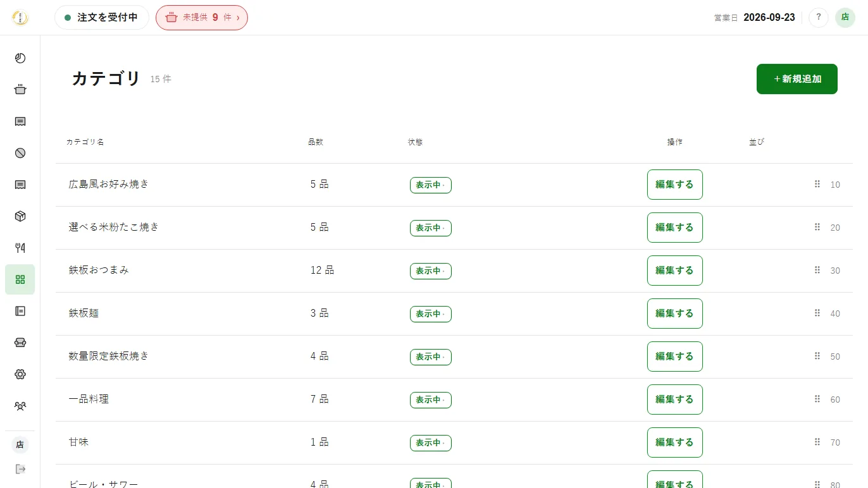This screenshot has height=488, width=868.
Task: Open 表示中 status pill for 広島風お好み焼き
Action: (x=431, y=185)
